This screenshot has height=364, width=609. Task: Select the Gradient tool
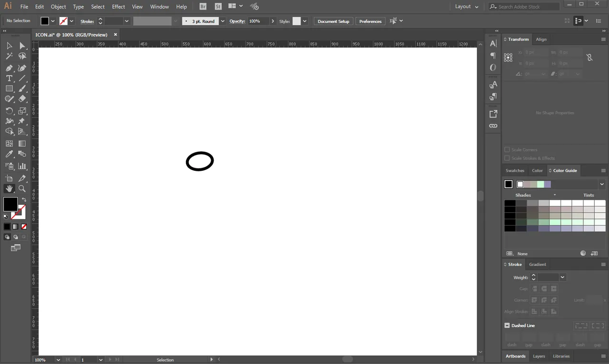point(22,143)
